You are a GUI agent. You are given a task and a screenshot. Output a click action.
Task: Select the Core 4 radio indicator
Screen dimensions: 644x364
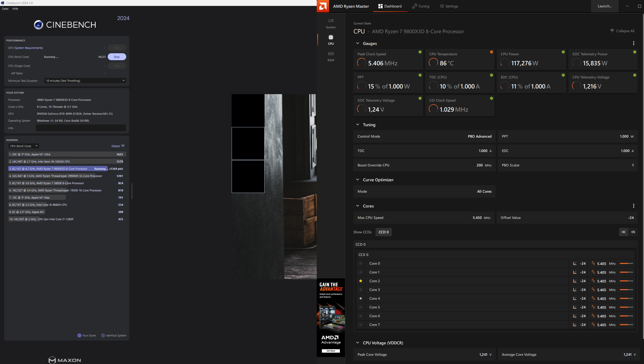361,298
